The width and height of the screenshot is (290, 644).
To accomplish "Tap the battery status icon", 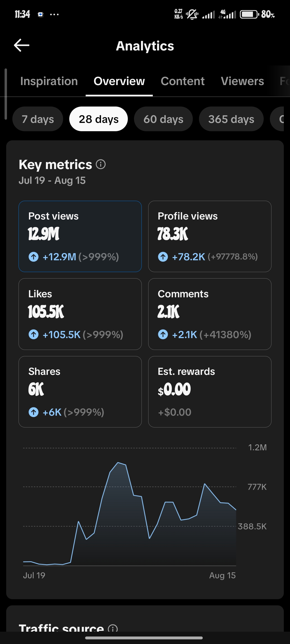I will [x=249, y=14].
